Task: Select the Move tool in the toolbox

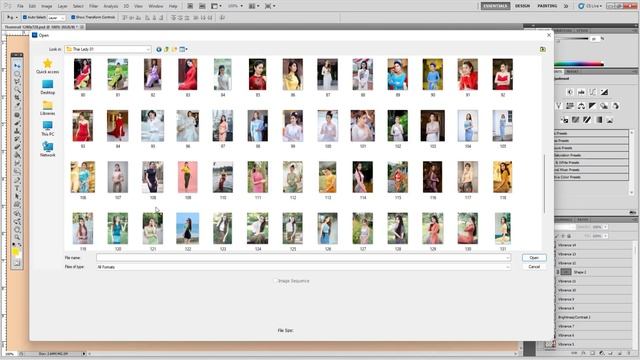Action: click(x=17, y=66)
